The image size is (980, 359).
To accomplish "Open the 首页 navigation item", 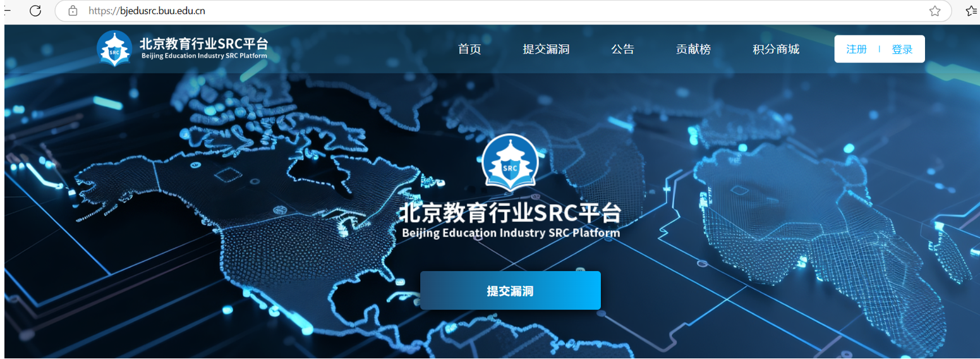I will tap(469, 49).
